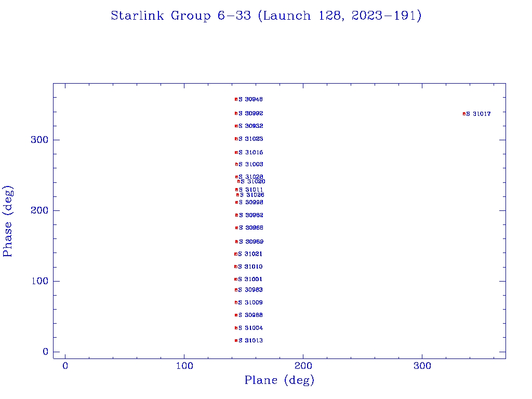
Task: Click the red data point beside S 30948
Action: 236,99
